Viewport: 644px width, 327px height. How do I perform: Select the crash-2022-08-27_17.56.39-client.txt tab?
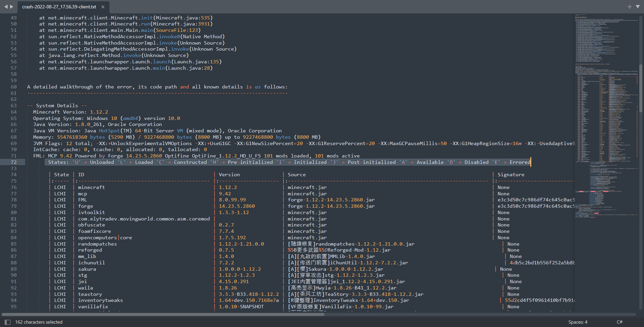point(59,7)
